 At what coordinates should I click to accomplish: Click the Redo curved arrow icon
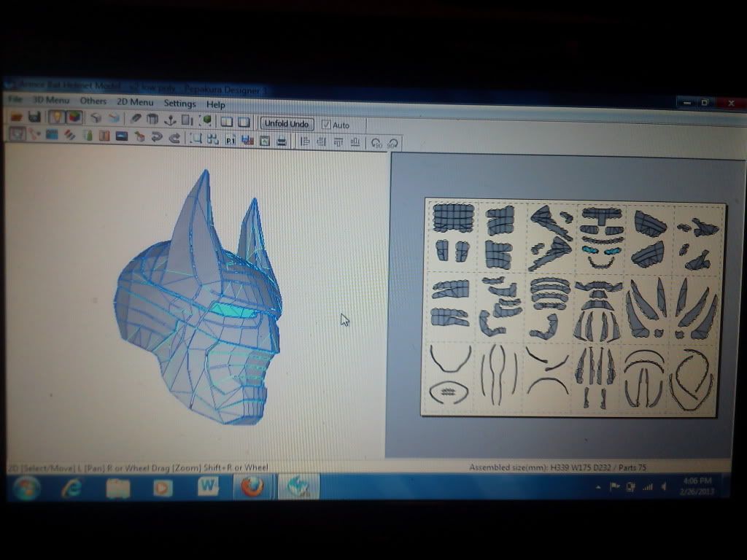[174, 139]
